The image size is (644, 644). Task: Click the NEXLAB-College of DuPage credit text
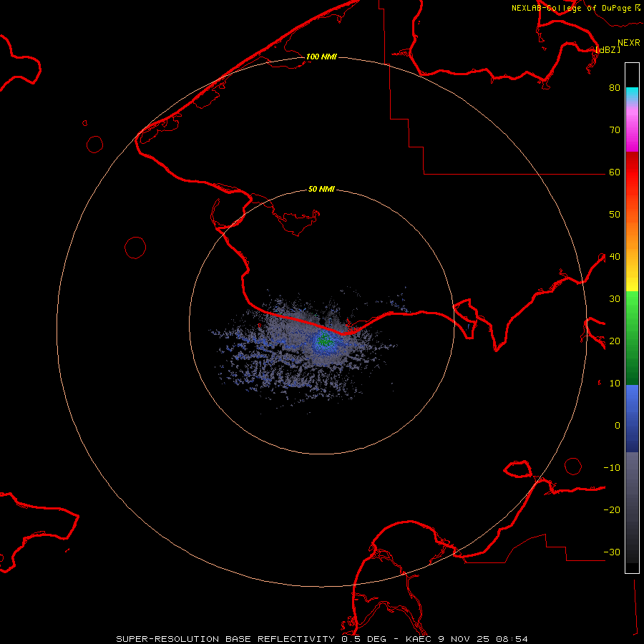click(x=571, y=8)
